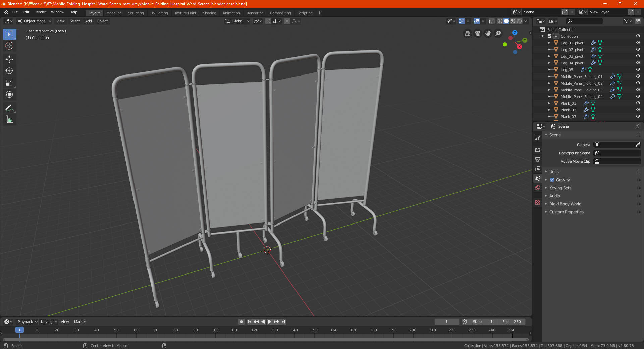The image size is (644, 349).
Task: Open Global transform orientation dropdown
Action: [237, 21]
